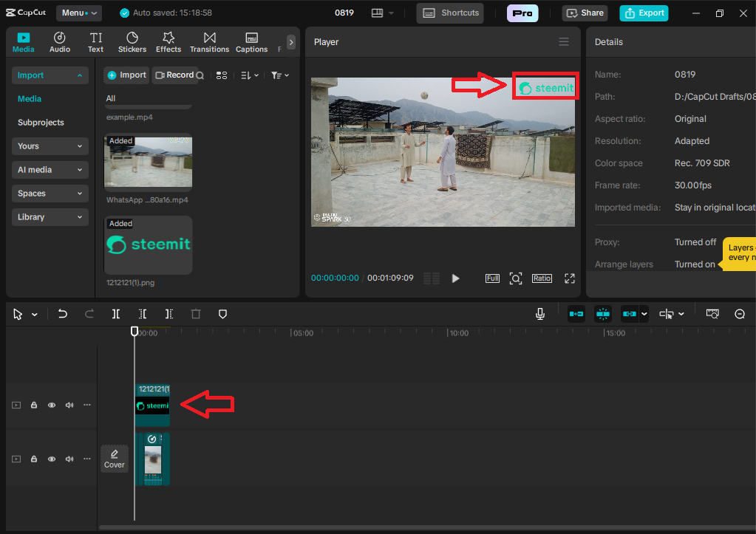The image size is (756, 534).
Task: Click the microphone voiceover record icon
Action: 540,314
